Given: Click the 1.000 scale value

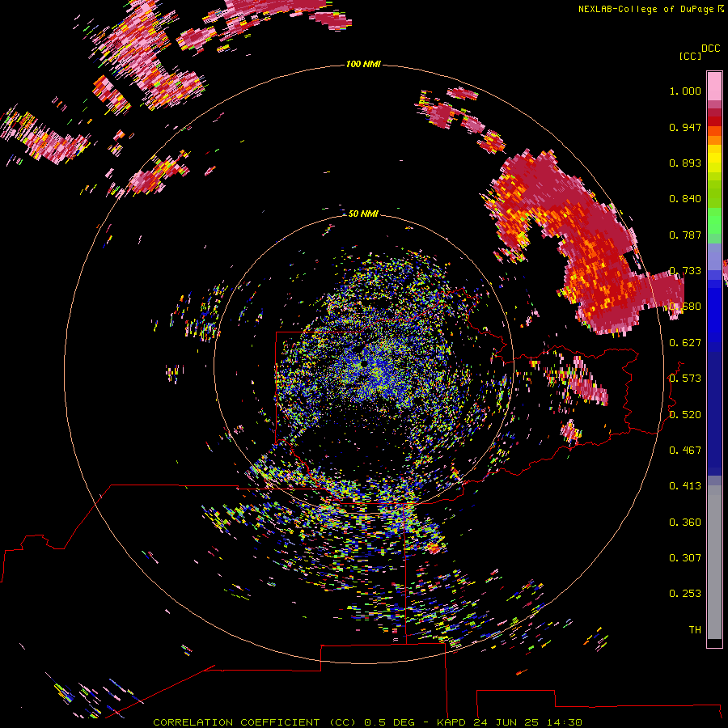Looking at the screenshot, I should click(685, 91).
